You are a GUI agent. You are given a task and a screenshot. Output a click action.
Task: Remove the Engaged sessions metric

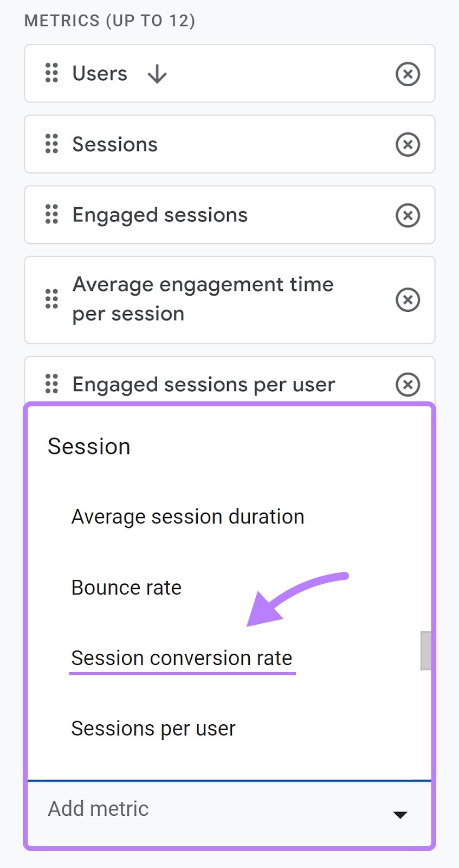408,215
